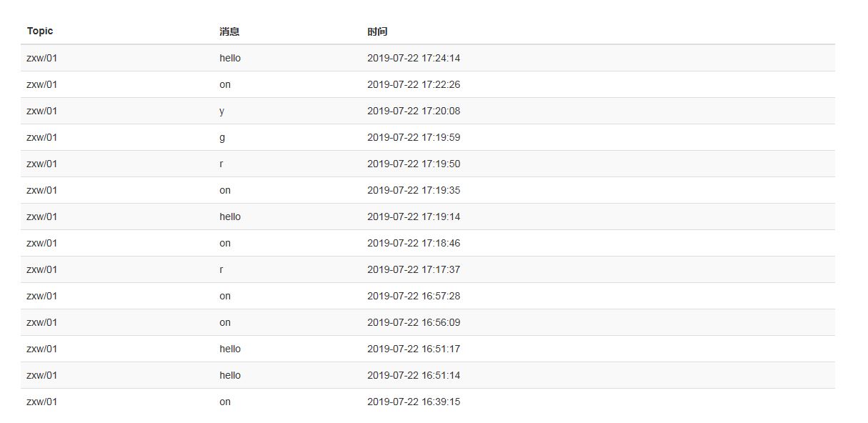
Task: Click the hello message at 16:51:17
Action: (230, 349)
